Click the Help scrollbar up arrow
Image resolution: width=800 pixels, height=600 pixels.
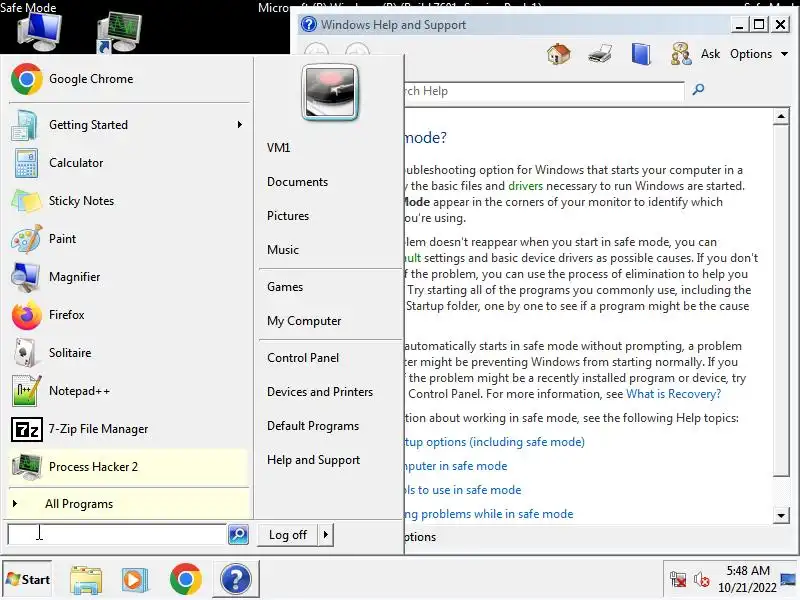pyautogui.click(x=781, y=116)
